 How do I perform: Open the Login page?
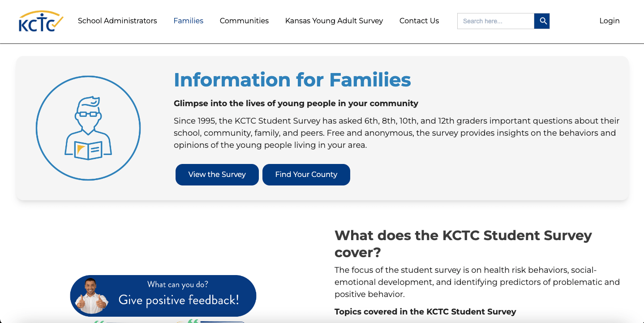[609, 21]
